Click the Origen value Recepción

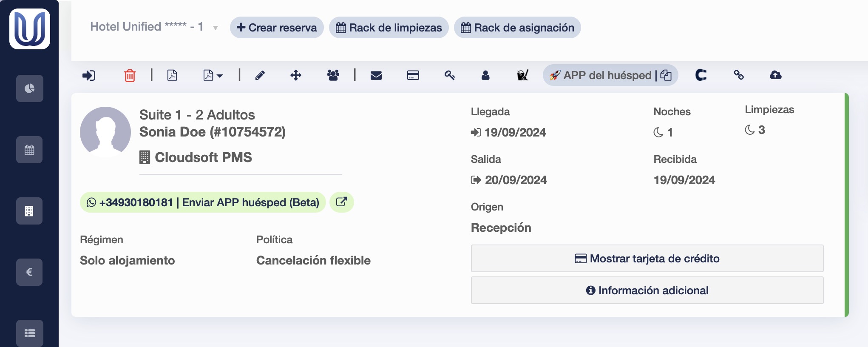[501, 228]
